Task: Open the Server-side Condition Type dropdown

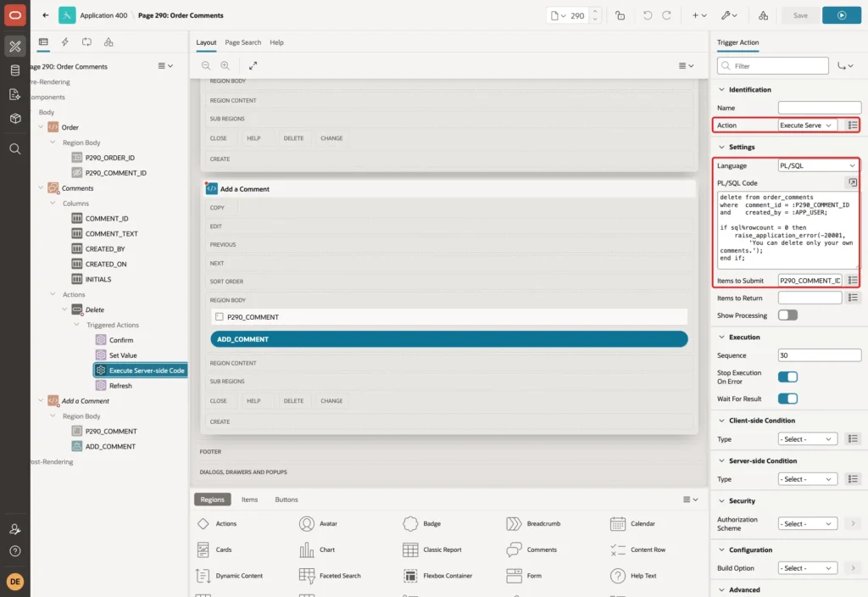Action: click(807, 479)
